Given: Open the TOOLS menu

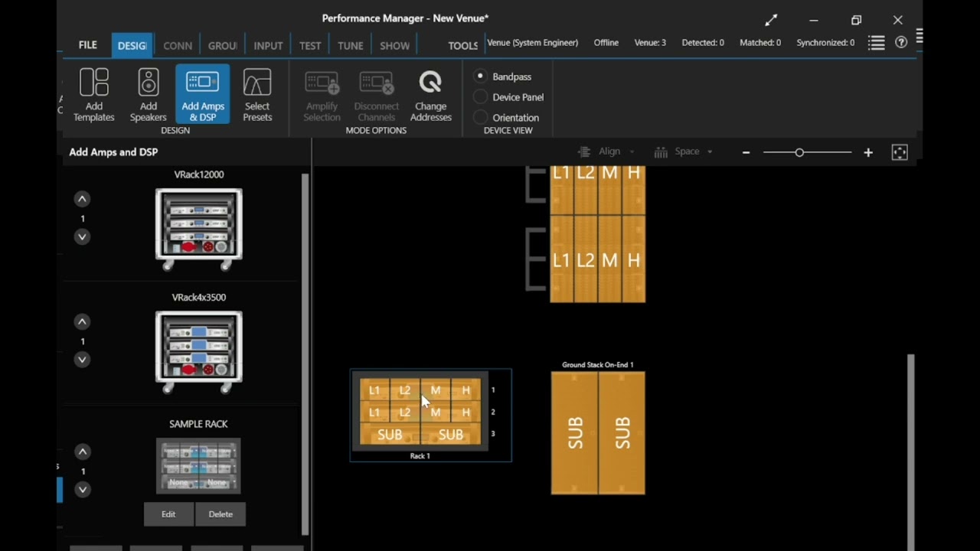Looking at the screenshot, I should (x=462, y=46).
